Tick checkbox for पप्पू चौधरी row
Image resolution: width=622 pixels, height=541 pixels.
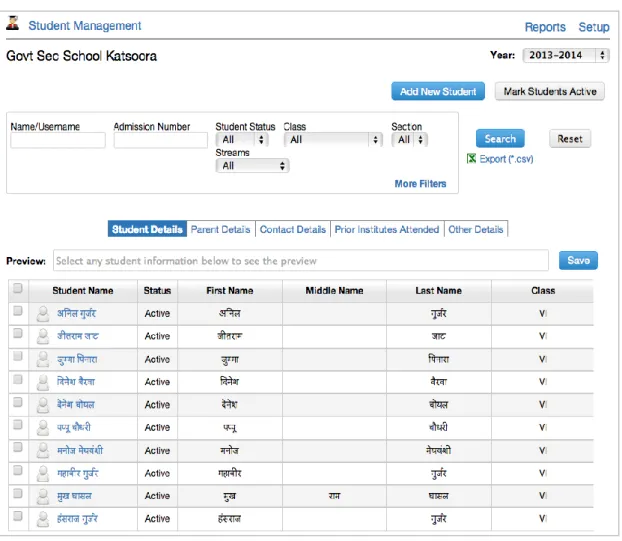[x=17, y=425]
